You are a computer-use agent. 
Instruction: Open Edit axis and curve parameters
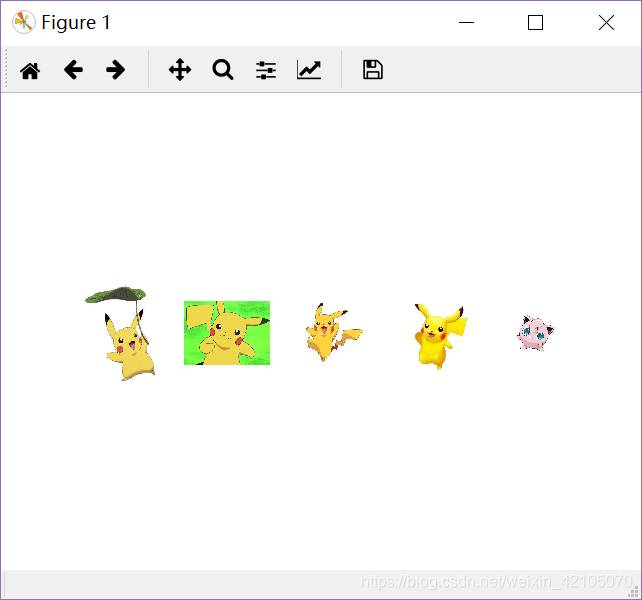coord(309,70)
